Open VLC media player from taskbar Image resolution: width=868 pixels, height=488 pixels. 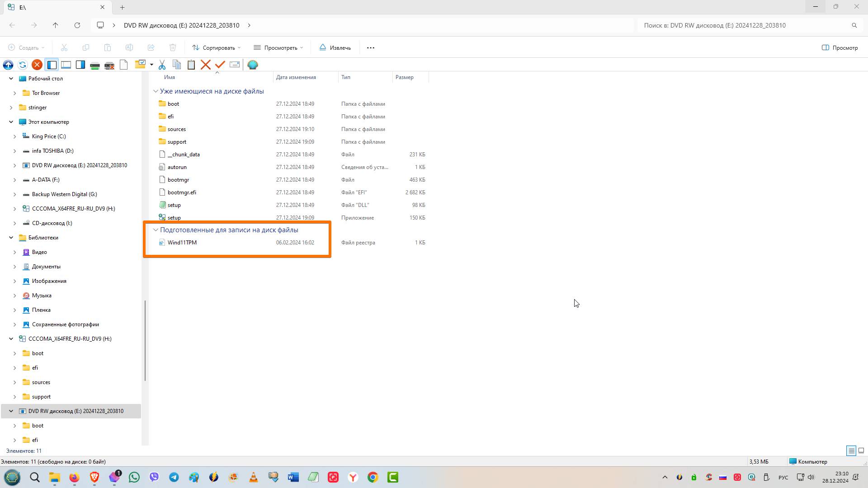coord(254,477)
